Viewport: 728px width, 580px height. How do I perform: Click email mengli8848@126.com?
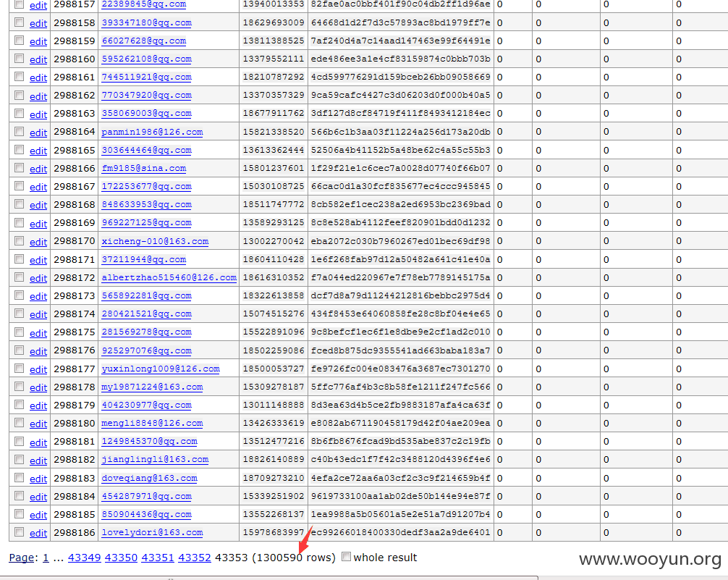pos(152,423)
